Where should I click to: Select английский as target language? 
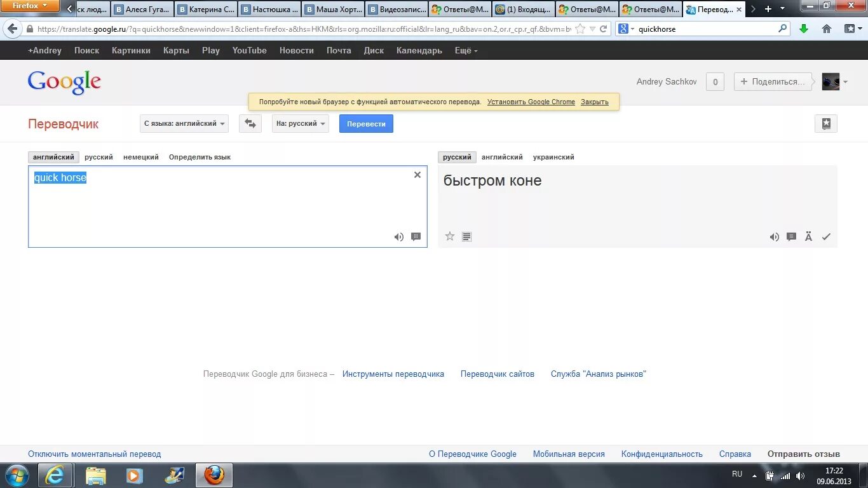point(502,157)
